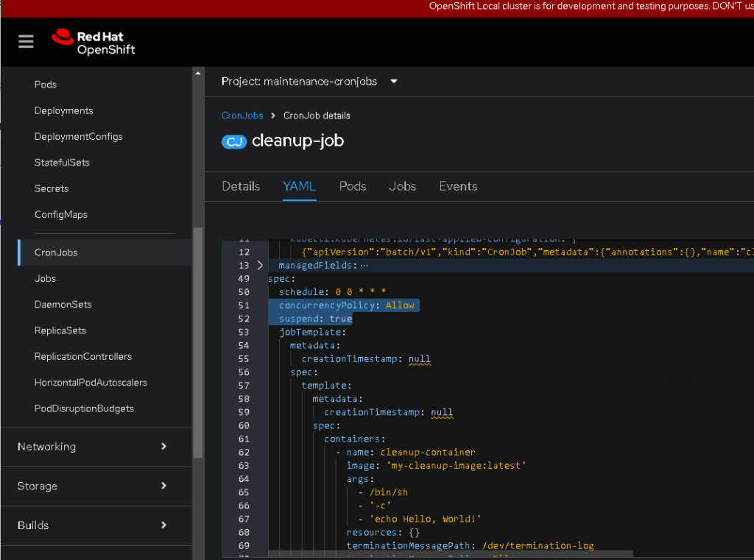Viewport: 754px width, 560px height.
Task: Click the sidebar scroll up arrow
Action: [198, 73]
